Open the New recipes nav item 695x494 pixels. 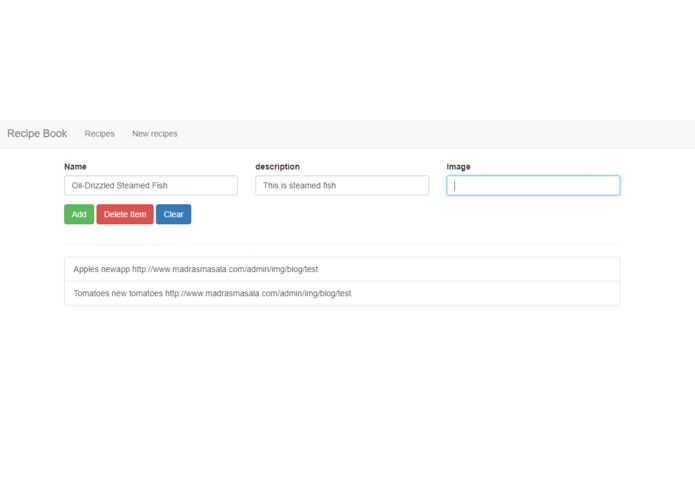coord(155,133)
